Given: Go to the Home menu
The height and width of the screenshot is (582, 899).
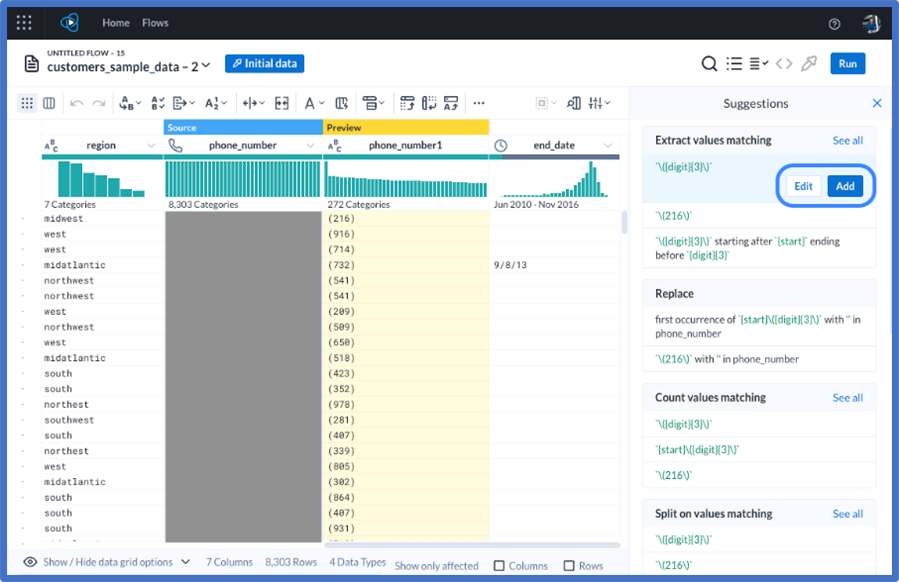Looking at the screenshot, I should pos(116,23).
